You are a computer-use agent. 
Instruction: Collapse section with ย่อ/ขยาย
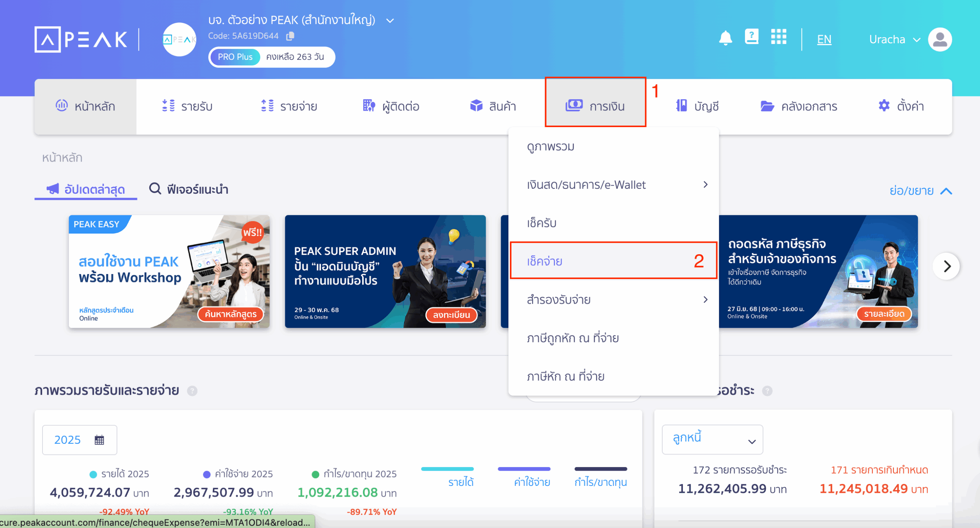(920, 191)
